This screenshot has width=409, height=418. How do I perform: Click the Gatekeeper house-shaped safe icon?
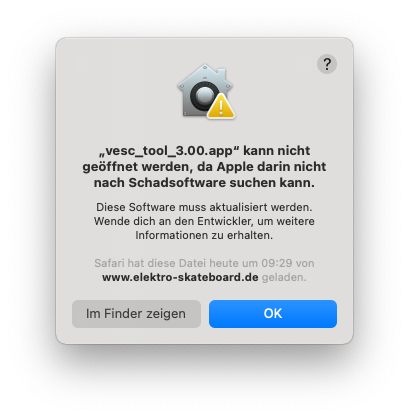(206, 91)
